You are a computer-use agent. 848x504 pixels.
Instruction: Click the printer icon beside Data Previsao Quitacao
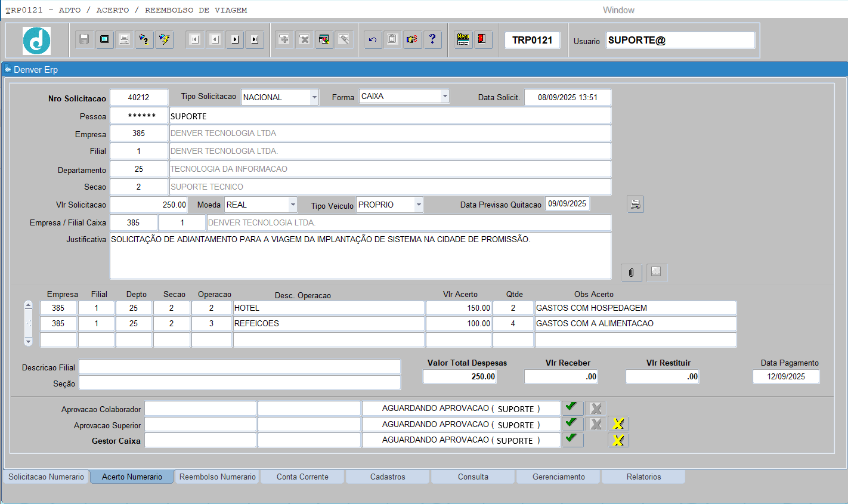coord(635,205)
